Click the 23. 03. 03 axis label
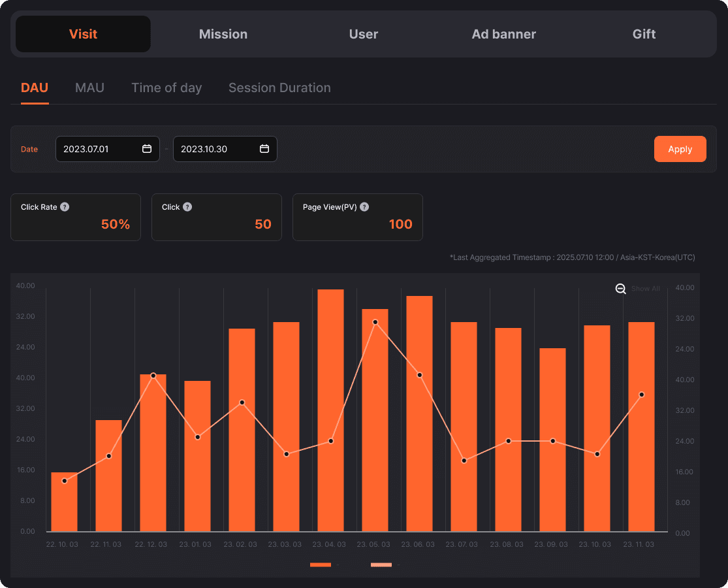 tap(285, 544)
